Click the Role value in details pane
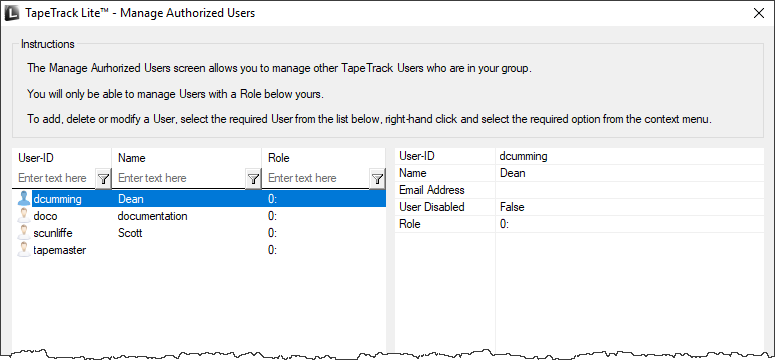Screen dimensions: 775x360 (504, 224)
